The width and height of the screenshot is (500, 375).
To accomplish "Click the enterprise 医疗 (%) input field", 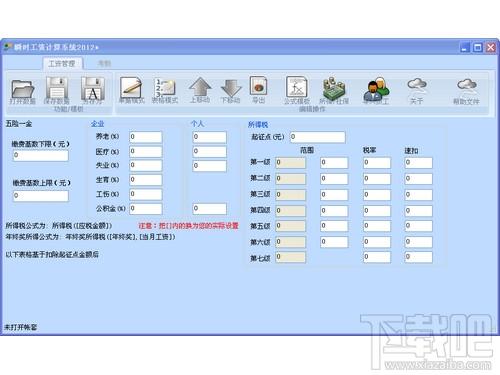I will coord(146,152).
